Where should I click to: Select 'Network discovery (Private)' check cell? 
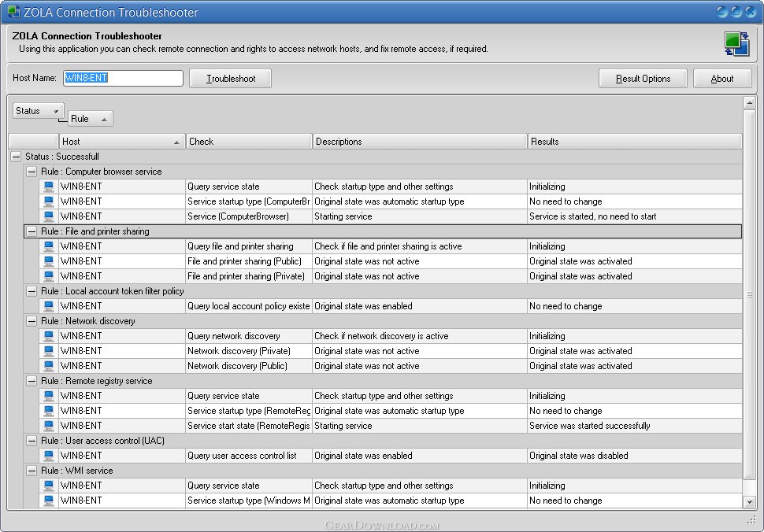tap(248, 351)
